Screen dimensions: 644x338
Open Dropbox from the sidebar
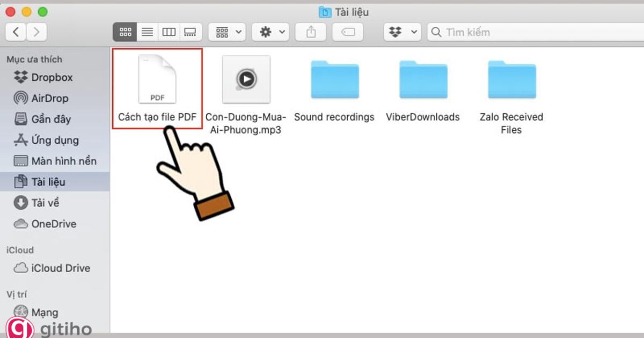tap(48, 77)
